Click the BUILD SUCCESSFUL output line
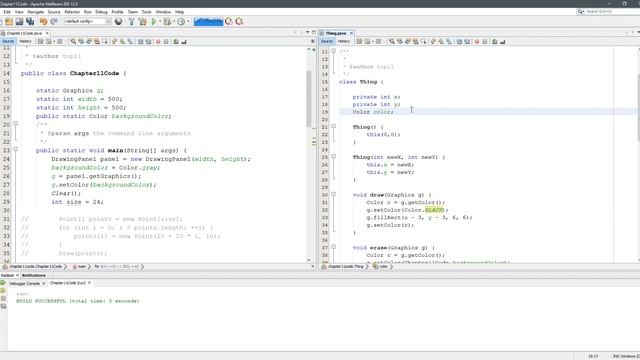This screenshot has height=360, width=640. tap(78, 301)
